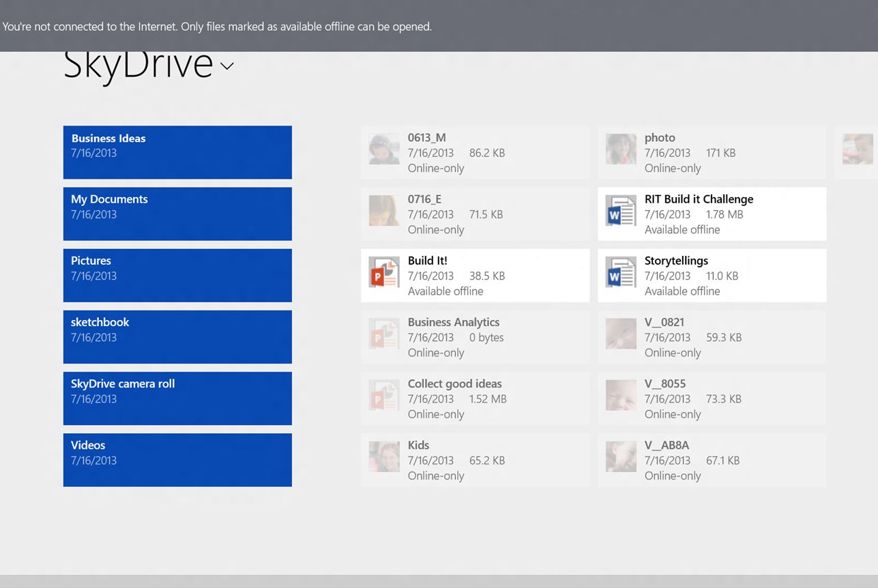Click the V__0821 photo thumbnail
Image resolution: width=878 pixels, height=588 pixels.
(x=621, y=333)
